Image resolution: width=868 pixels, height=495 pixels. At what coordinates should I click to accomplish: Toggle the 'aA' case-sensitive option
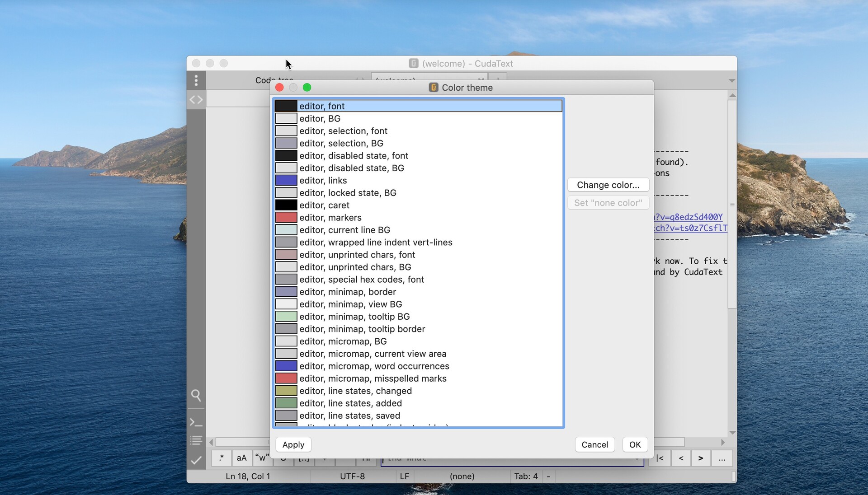pyautogui.click(x=241, y=458)
